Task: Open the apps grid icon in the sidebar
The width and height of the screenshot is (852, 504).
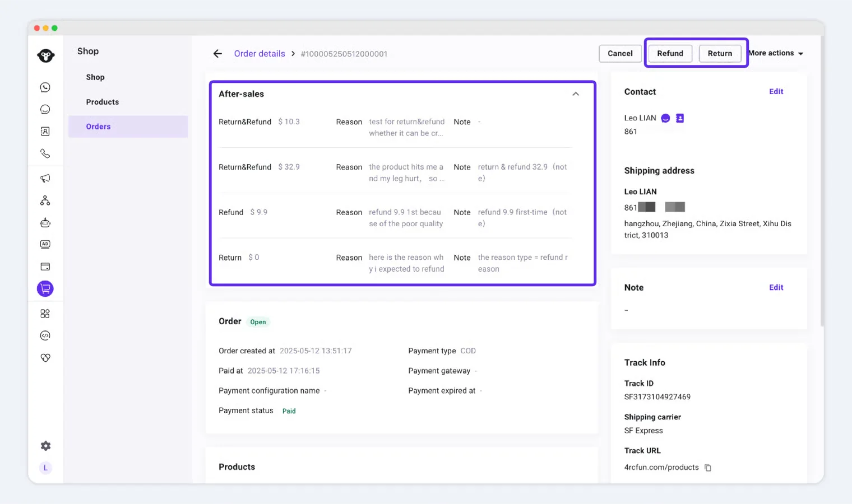Action: click(x=45, y=314)
